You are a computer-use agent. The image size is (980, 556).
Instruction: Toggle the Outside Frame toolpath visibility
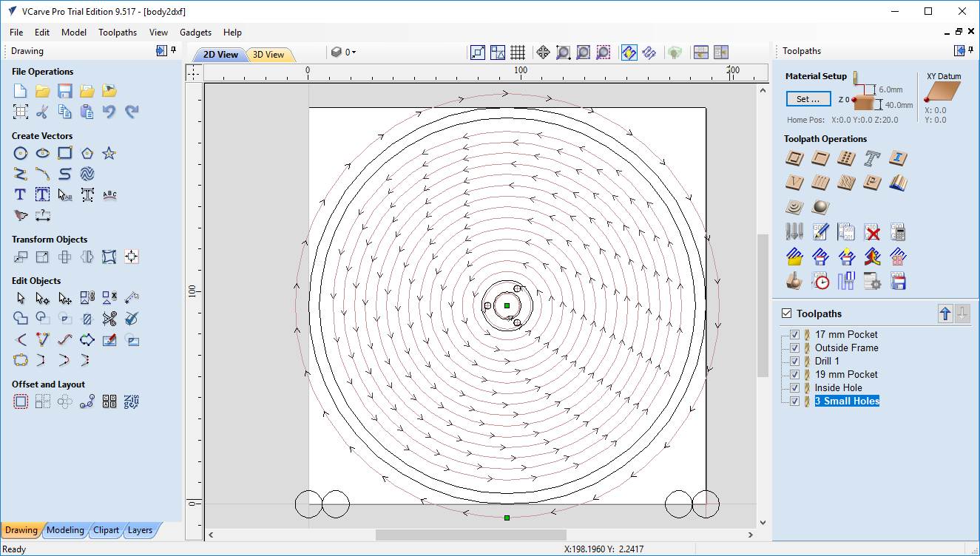tap(795, 347)
